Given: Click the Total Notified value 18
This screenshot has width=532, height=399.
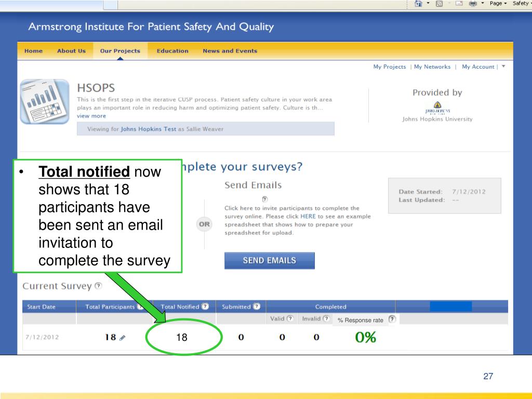Looking at the screenshot, I should (181, 337).
